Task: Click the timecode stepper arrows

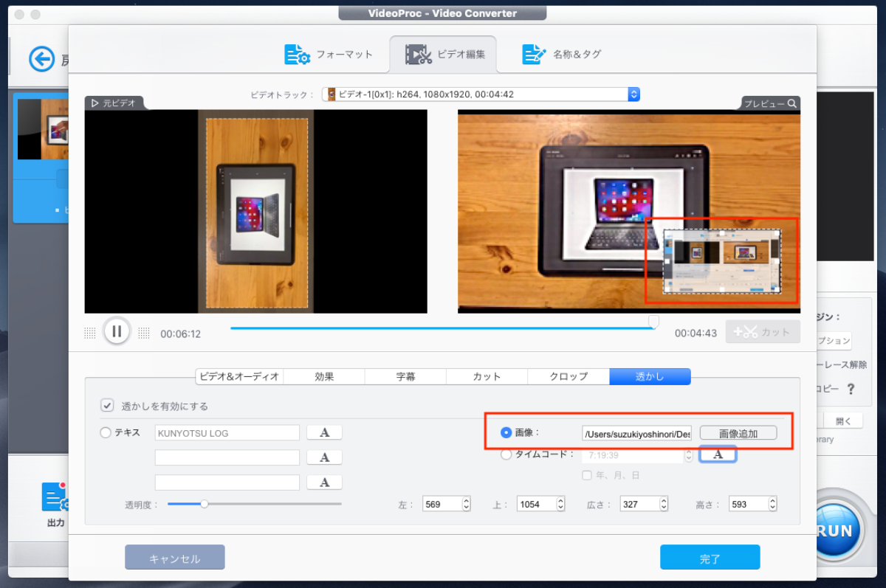Action: 688,455
